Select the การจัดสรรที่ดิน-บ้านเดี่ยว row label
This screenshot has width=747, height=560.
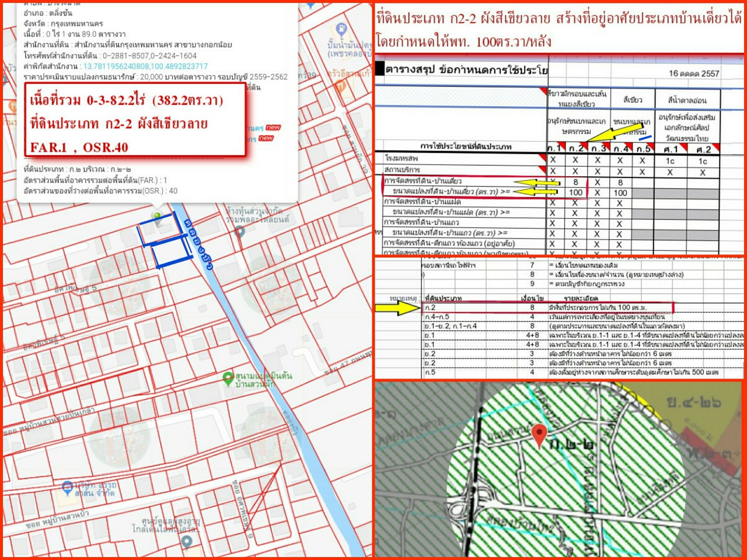[x=423, y=181]
